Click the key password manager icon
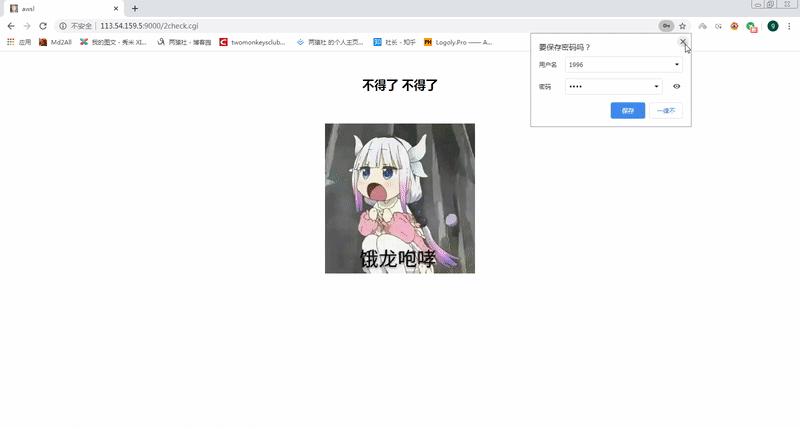Image resolution: width=800 pixels, height=429 pixels. click(x=666, y=26)
